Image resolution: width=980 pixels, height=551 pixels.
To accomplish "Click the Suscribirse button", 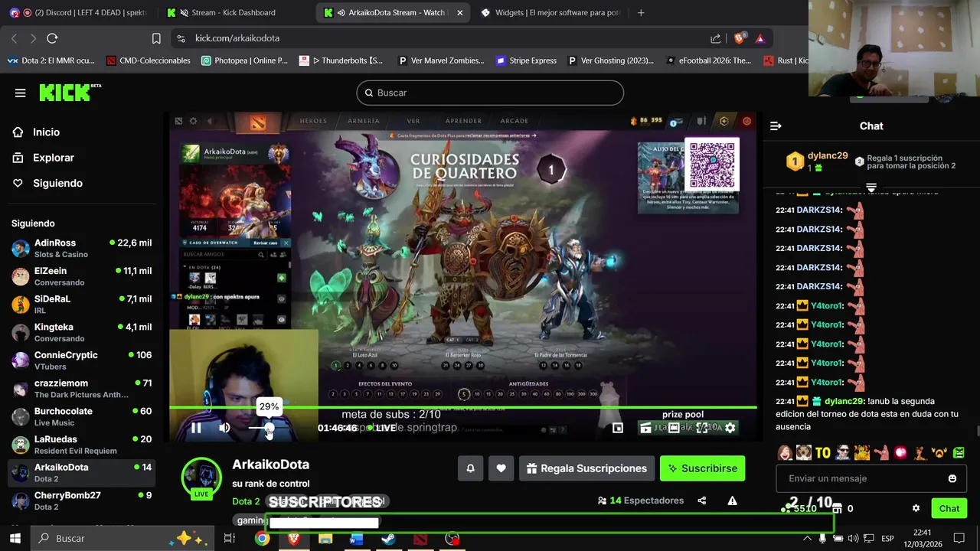I will point(702,468).
